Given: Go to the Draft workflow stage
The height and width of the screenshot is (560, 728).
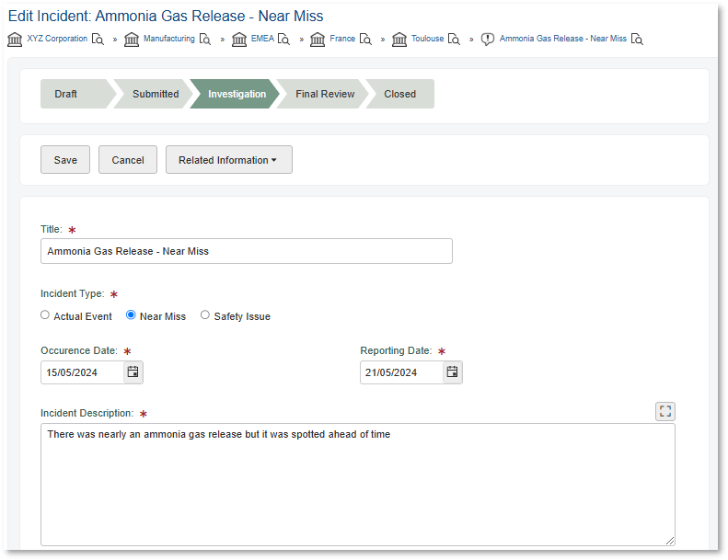Looking at the screenshot, I should click(76, 94).
